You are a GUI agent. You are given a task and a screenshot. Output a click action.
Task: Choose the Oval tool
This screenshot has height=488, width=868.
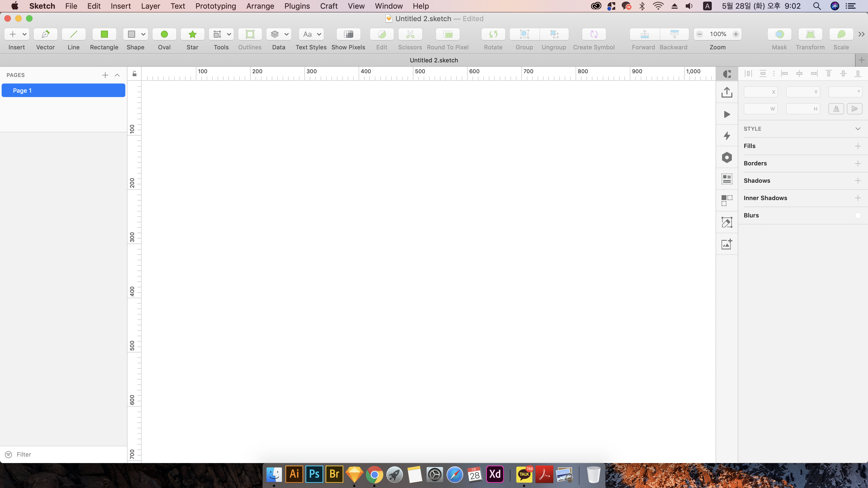164,34
